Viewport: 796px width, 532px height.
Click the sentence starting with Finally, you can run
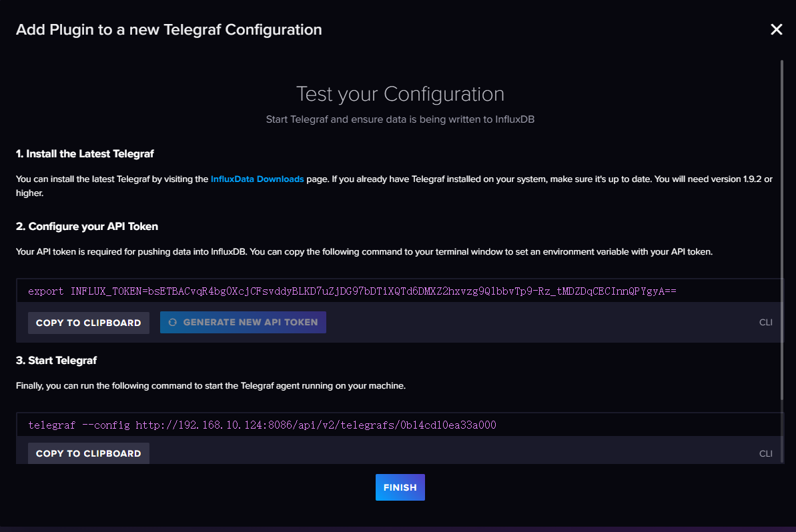tap(211, 386)
